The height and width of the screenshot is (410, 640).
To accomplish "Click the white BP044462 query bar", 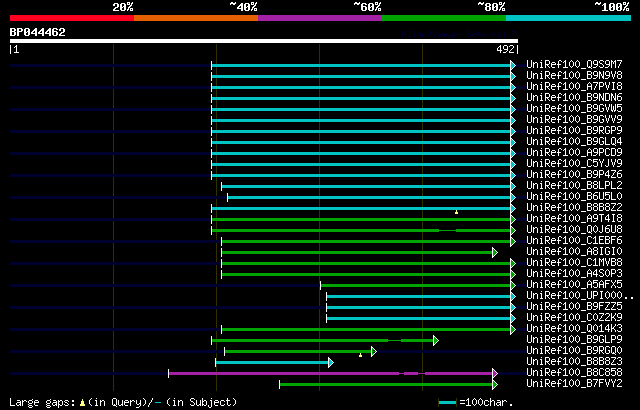I will point(264,41).
